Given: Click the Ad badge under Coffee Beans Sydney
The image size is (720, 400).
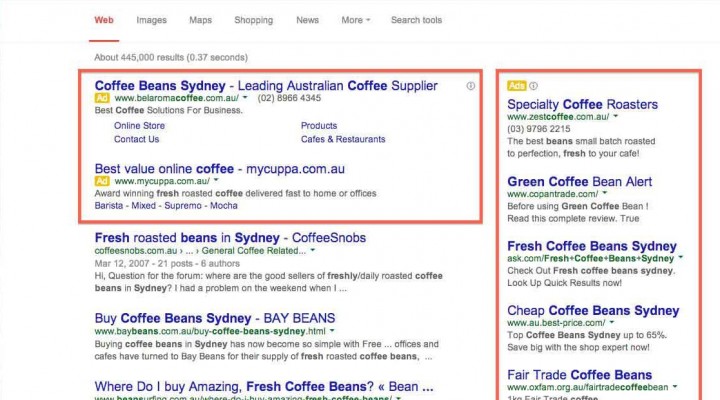Looking at the screenshot, I should click(102, 98).
